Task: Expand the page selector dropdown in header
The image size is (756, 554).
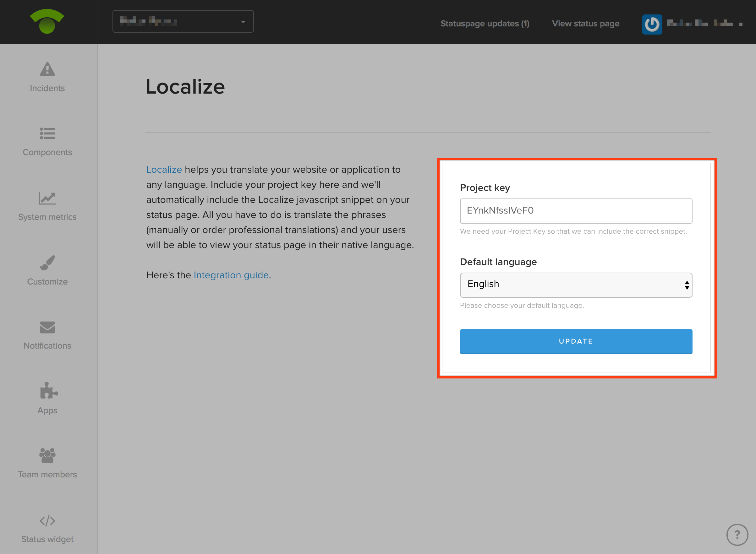Action: pos(183,21)
